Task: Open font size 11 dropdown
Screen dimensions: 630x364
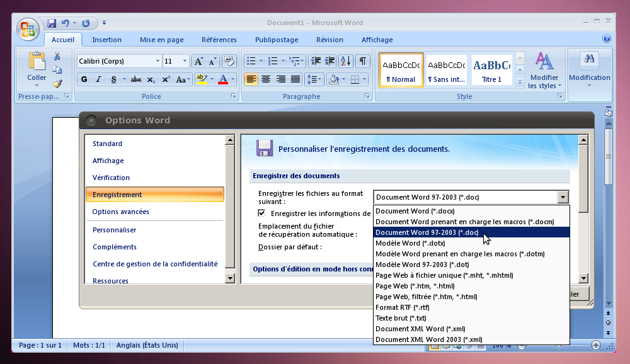Action: [x=185, y=61]
